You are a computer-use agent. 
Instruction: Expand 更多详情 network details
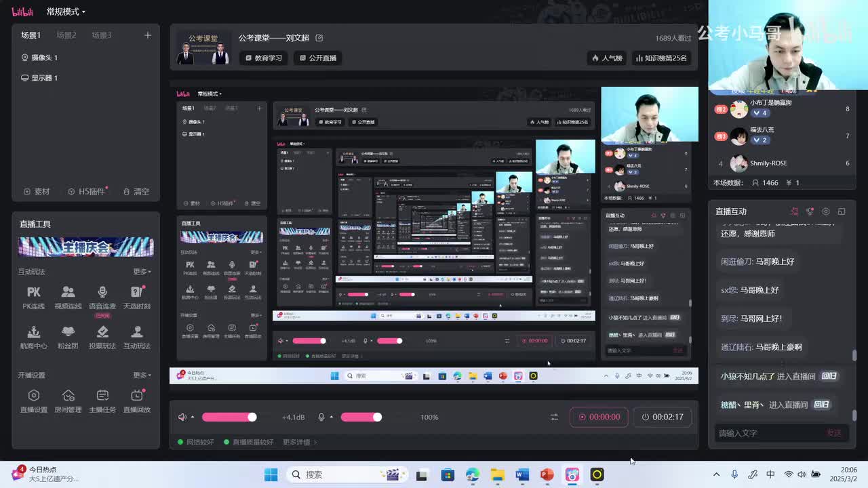(x=300, y=442)
